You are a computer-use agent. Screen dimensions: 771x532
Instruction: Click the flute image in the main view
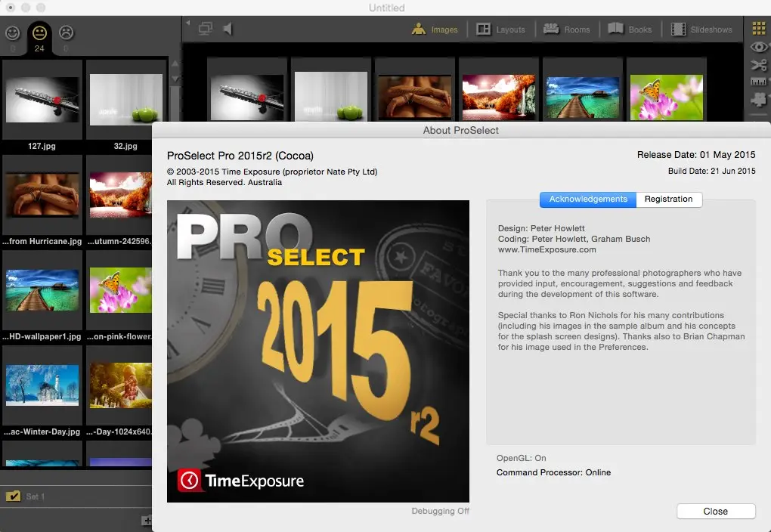click(247, 97)
